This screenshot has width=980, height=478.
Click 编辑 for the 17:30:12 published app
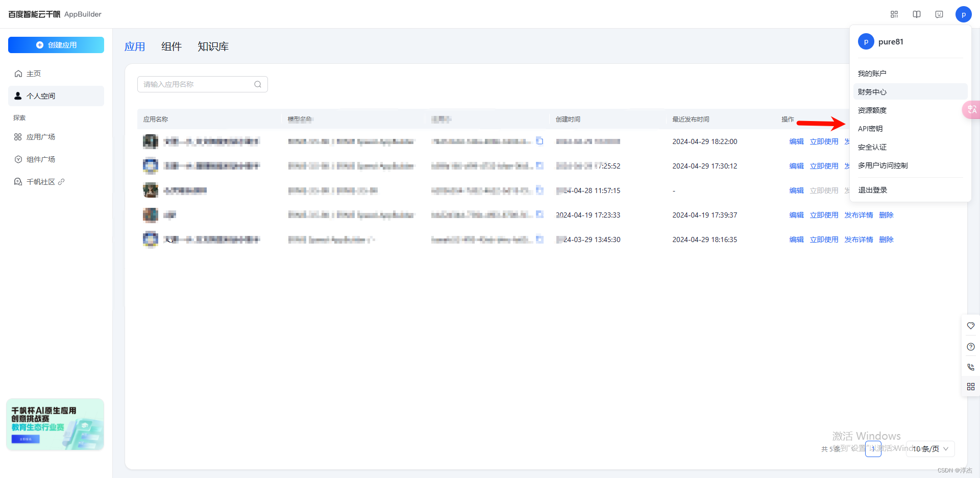(796, 166)
